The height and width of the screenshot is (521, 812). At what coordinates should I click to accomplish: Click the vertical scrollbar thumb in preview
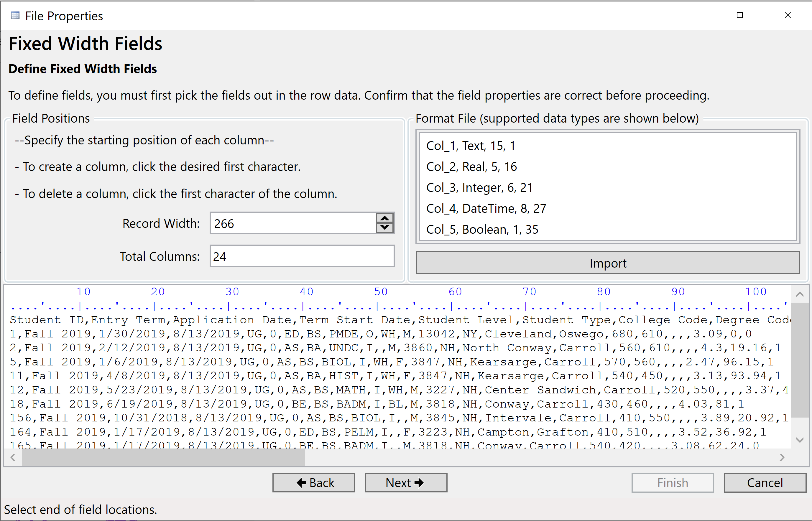pyautogui.click(x=800, y=360)
